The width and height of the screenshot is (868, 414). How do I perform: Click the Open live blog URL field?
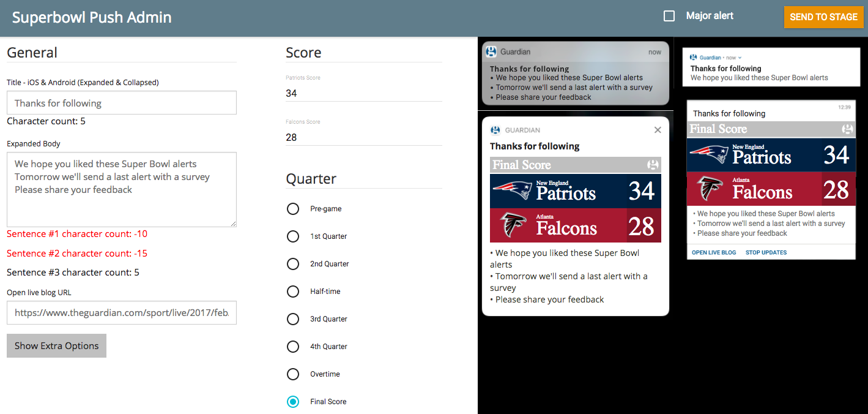(122, 312)
